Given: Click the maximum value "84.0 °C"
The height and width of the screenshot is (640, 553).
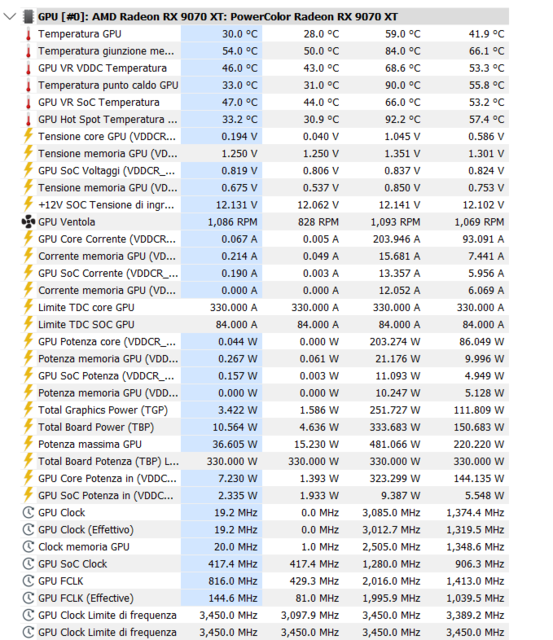Looking at the screenshot, I should point(402,51).
